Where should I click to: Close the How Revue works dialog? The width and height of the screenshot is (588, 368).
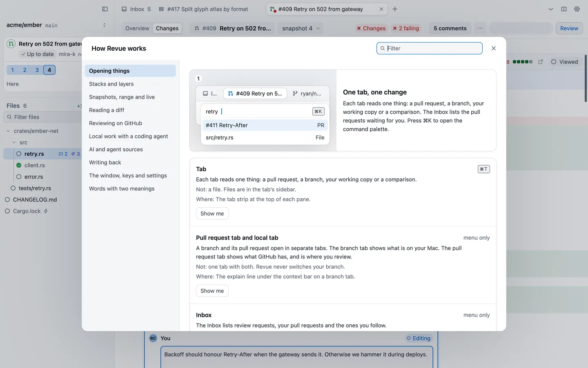tap(494, 48)
